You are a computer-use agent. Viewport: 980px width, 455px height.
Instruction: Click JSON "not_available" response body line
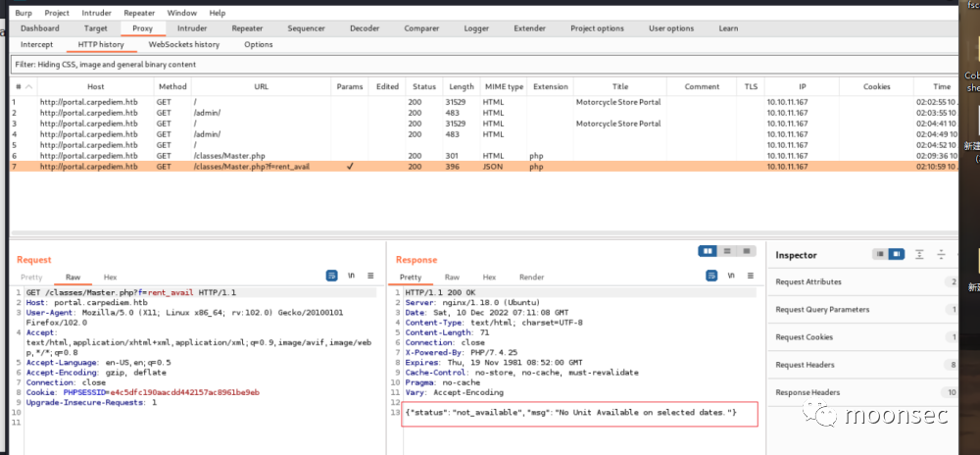(571, 413)
